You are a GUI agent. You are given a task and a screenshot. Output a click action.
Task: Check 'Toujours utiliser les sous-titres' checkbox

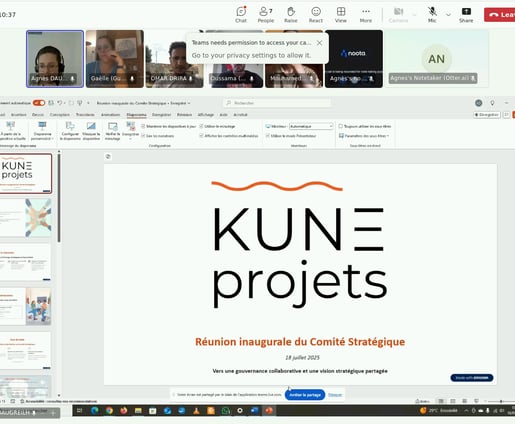pyautogui.click(x=341, y=126)
